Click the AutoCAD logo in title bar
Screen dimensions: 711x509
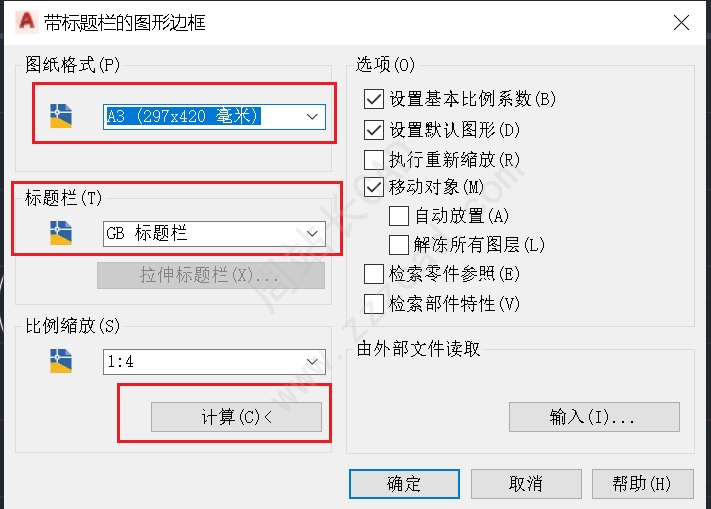pyautogui.click(x=26, y=21)
